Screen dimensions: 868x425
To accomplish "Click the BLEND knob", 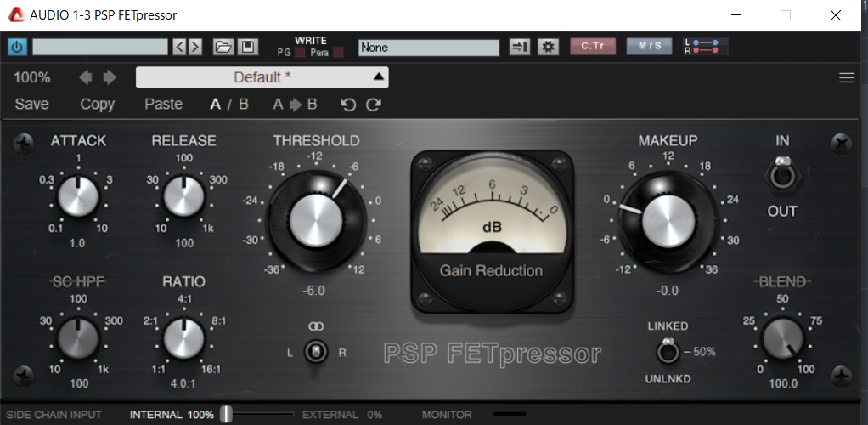I will point(782,339).
